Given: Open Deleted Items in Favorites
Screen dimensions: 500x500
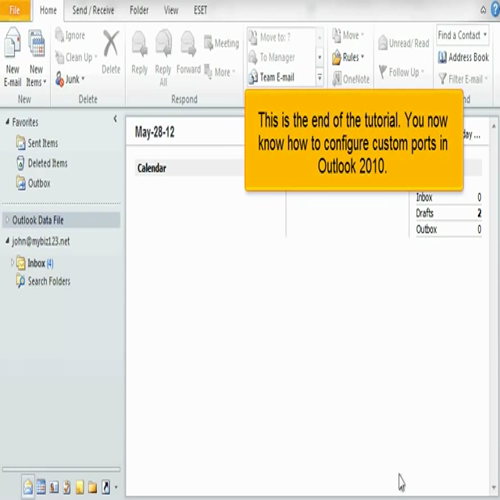Looking at the screenshot, I should [x=42, y=163].
